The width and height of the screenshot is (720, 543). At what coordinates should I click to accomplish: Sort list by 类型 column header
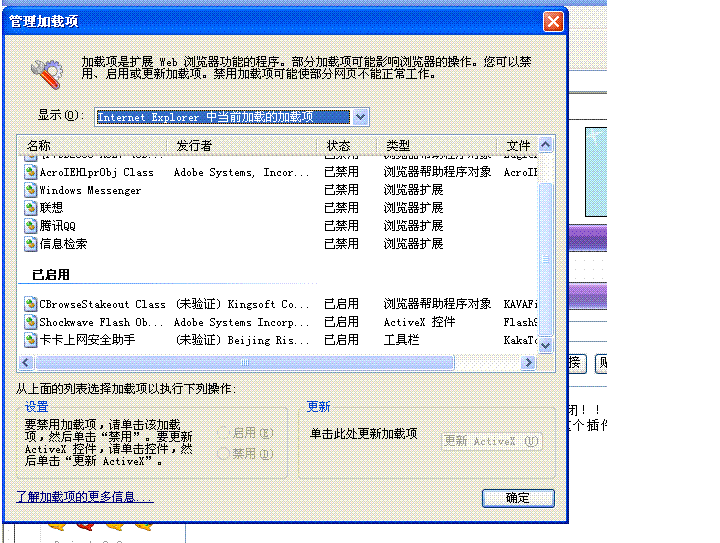click(437, 146)
